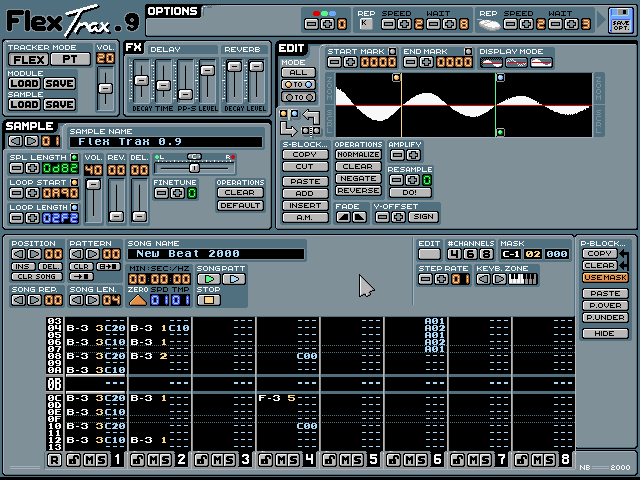640x480 pixels.
Task: Select the third Display Mode waveform icon
Action: 541,62
